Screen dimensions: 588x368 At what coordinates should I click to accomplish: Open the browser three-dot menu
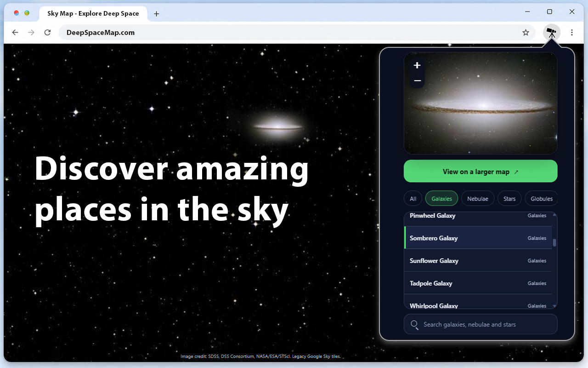tap(572, 33)
